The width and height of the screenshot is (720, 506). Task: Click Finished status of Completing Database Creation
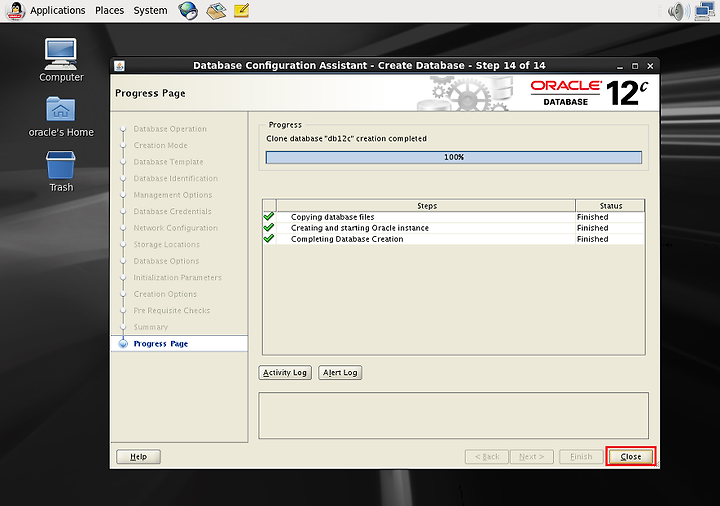593,239
